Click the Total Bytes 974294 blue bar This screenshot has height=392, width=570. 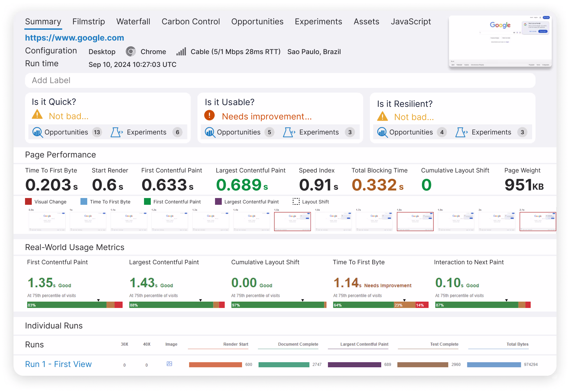(x=494, y=365)
